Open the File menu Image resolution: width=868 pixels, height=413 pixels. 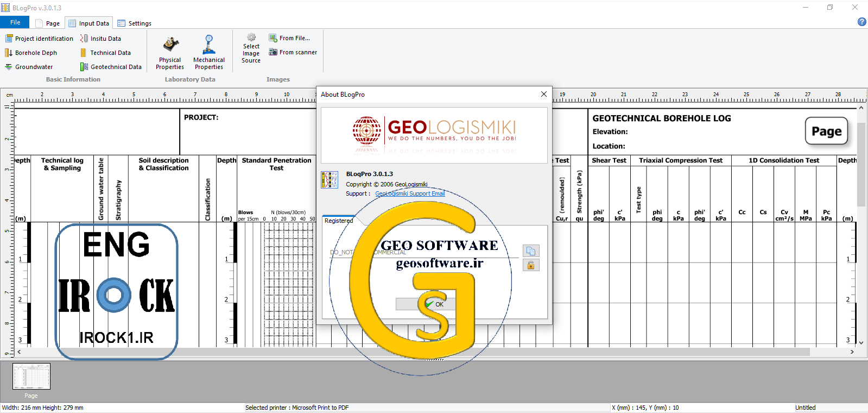(x=15, y=22)
